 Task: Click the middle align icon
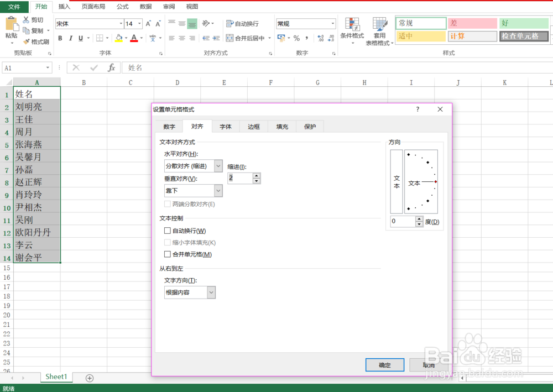182,23
